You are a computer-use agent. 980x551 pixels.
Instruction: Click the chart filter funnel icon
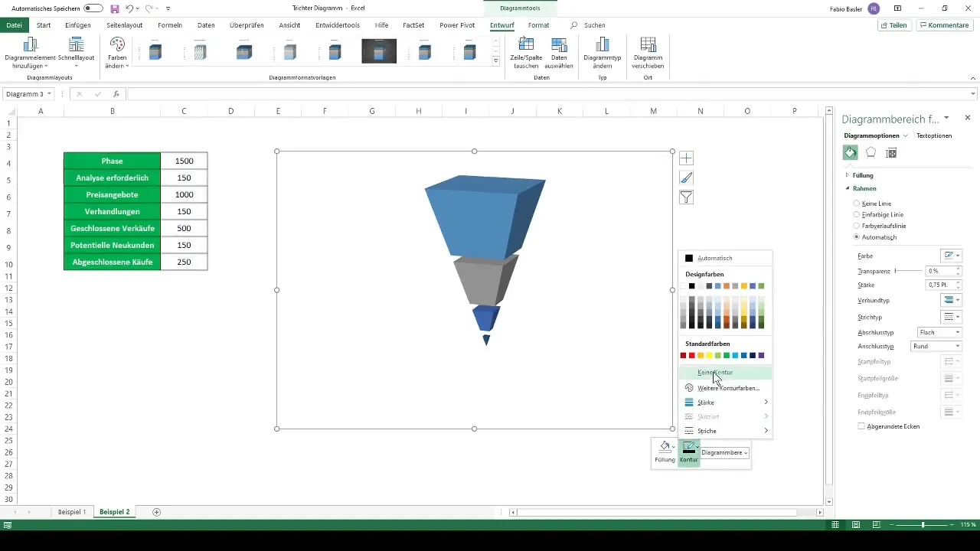click(x=687, y=197)
